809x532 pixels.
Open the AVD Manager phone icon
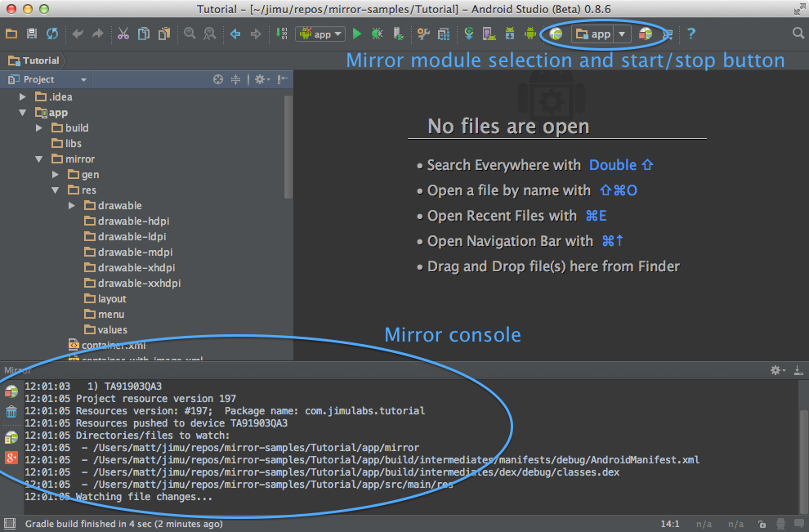tap(489, 34)
